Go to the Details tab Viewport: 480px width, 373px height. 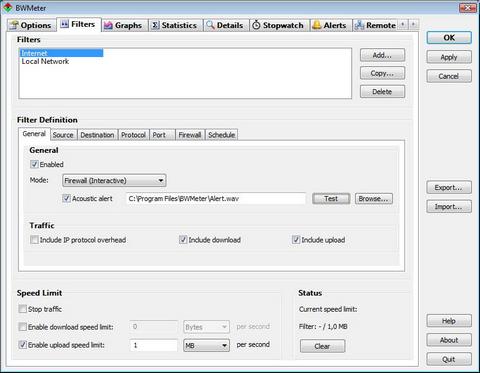pos(225,25)
